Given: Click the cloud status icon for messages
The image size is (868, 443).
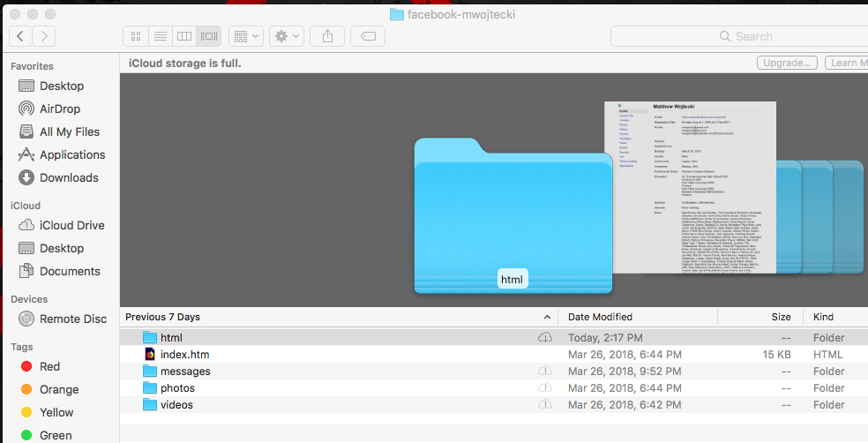Looking at the screenshot, I should click(545, 371).
